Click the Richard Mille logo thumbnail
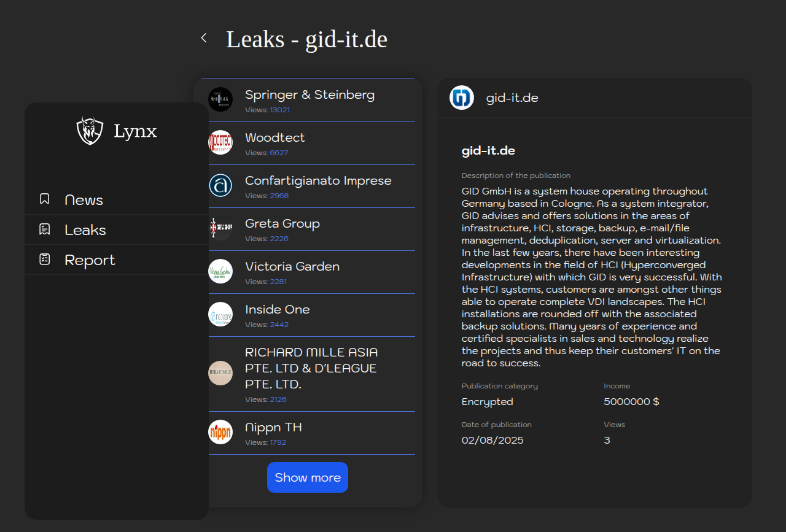The height and width of the screenshot is (532, 786). click(x=220, y=373)
